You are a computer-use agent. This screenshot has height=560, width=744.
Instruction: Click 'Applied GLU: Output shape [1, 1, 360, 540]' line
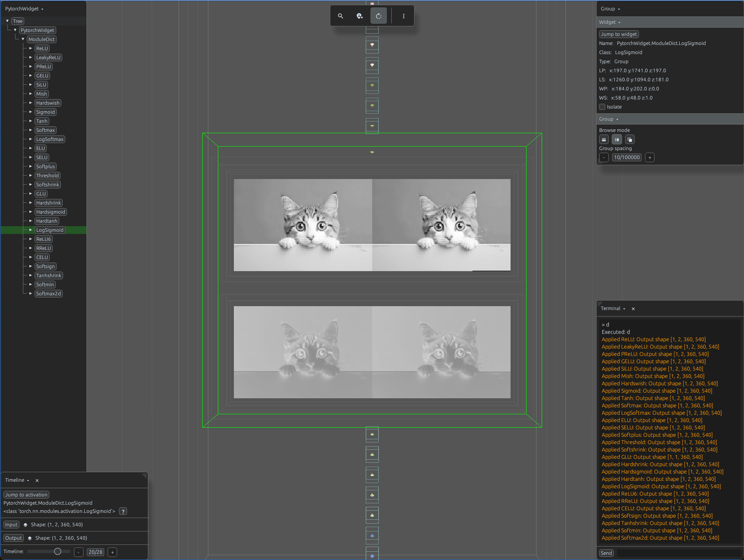pos(652,457)
